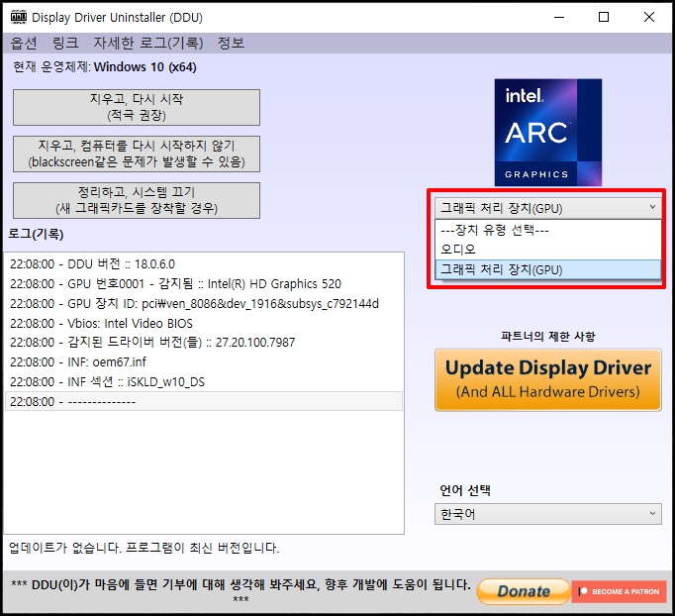Select ---장치 유형 선택--- in the dropdown list
The width and height of the screenshot is (675, 616).
click(x=548, y=230)
